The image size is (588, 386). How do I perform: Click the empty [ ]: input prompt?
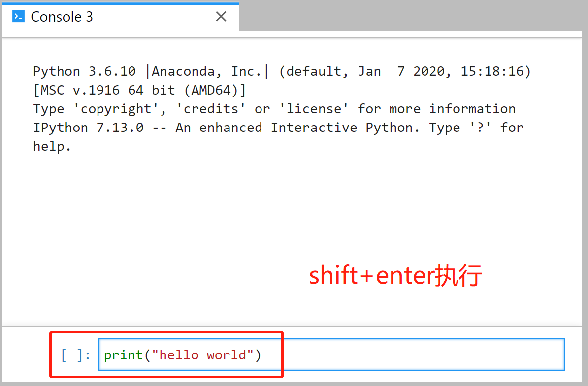[75, 355]
